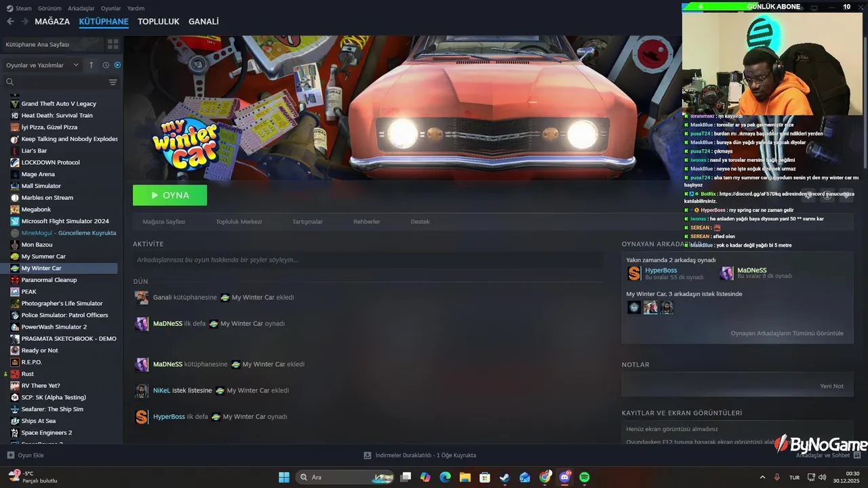The height and width of the screenshot is (488, 868).
Task: Open Destek link
Action: (x=420, y=222)
